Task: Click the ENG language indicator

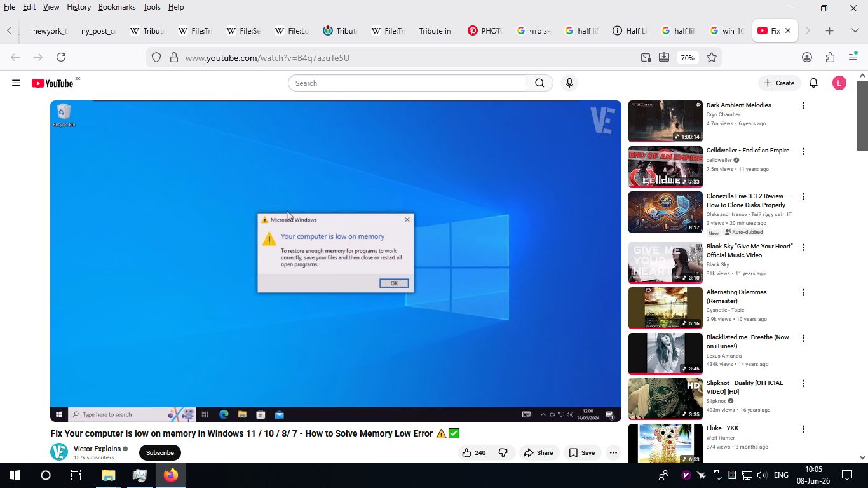Action: [x=781, y=475]
